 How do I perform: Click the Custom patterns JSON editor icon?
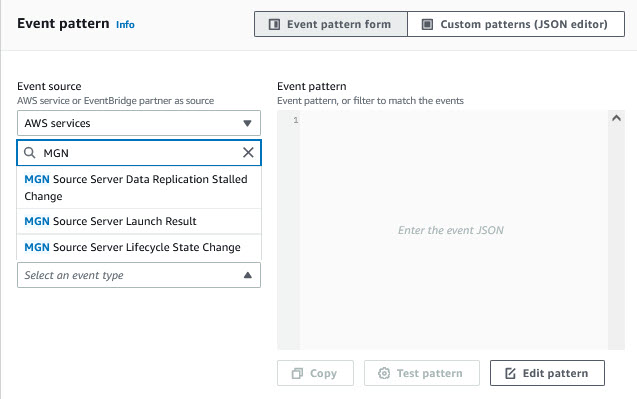427,24
